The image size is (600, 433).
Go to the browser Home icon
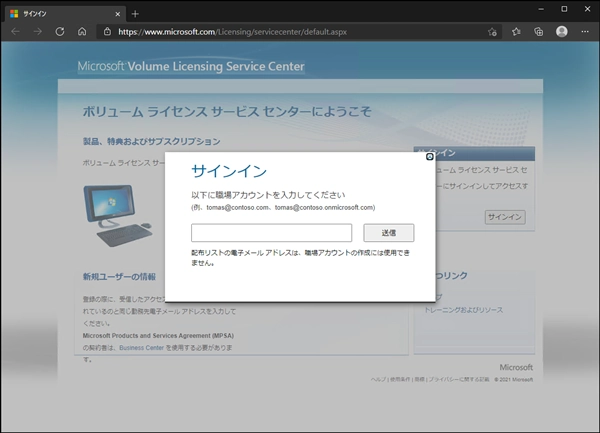pyautogui.click(x=82, y=32)
